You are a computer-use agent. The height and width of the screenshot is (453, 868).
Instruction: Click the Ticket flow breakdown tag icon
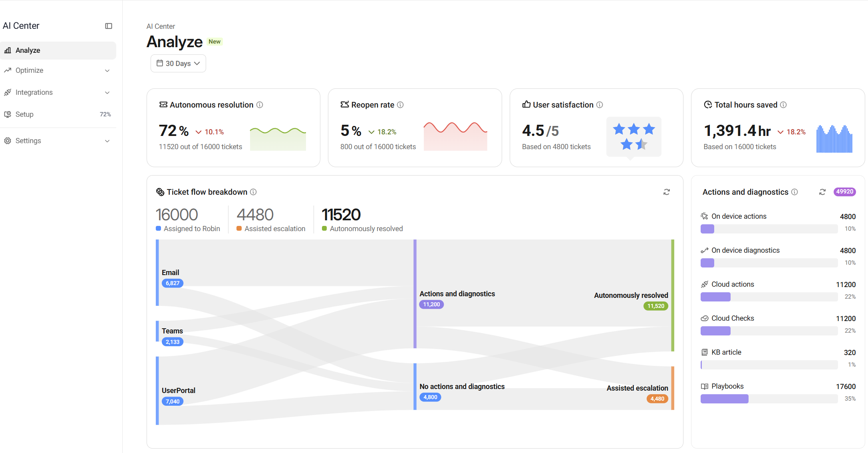point(160,192)
